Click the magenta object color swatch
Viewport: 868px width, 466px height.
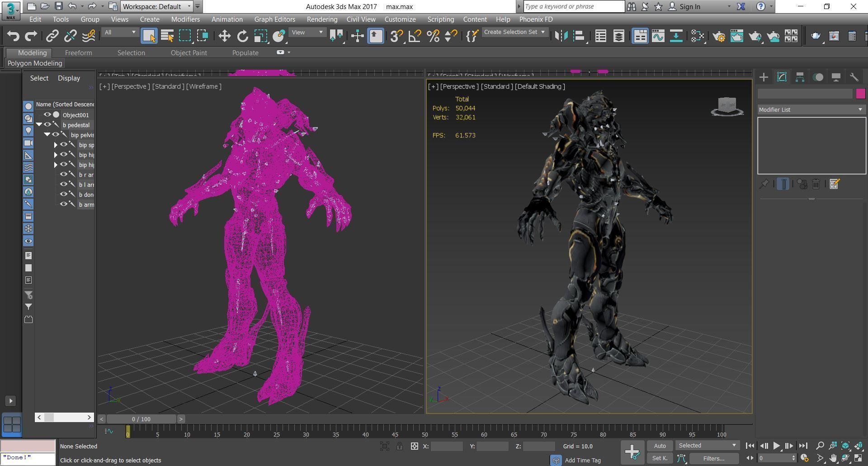(x=860, y=94)
